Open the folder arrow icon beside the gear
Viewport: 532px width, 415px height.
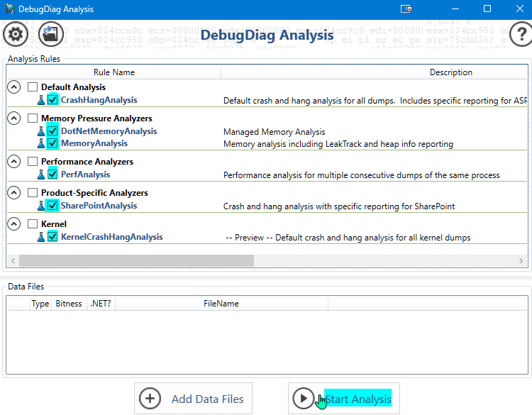coord(51,34)
